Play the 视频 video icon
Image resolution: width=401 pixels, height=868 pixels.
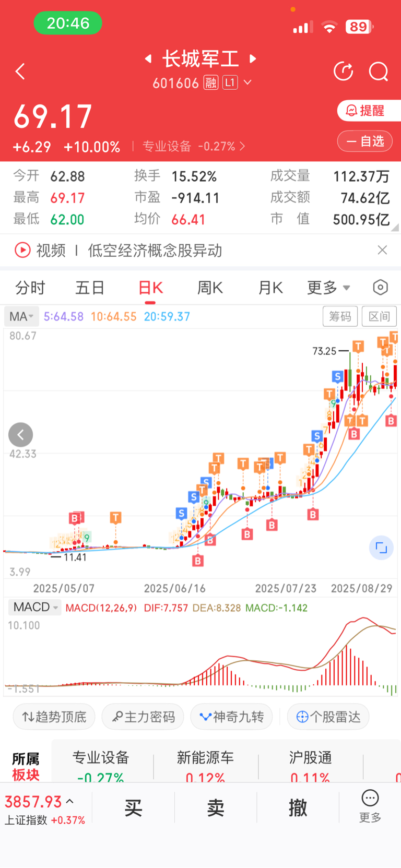[22, 251]
